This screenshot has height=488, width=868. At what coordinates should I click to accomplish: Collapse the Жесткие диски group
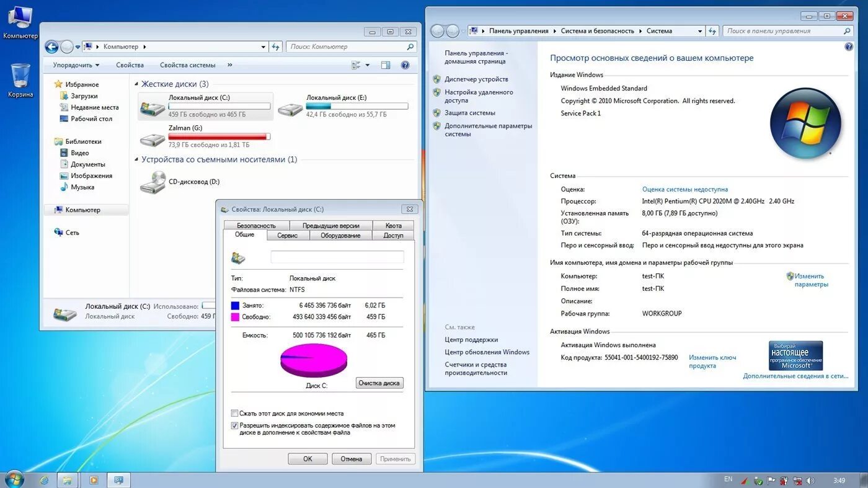coord(137,84)
